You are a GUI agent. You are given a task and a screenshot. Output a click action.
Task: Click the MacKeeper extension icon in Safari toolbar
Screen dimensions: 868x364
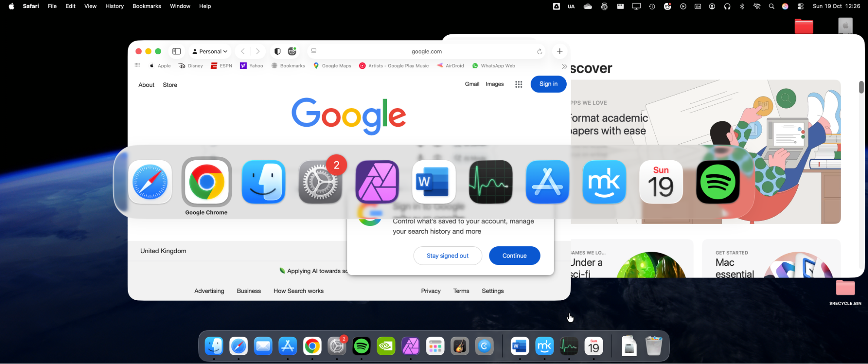point(292,51)
